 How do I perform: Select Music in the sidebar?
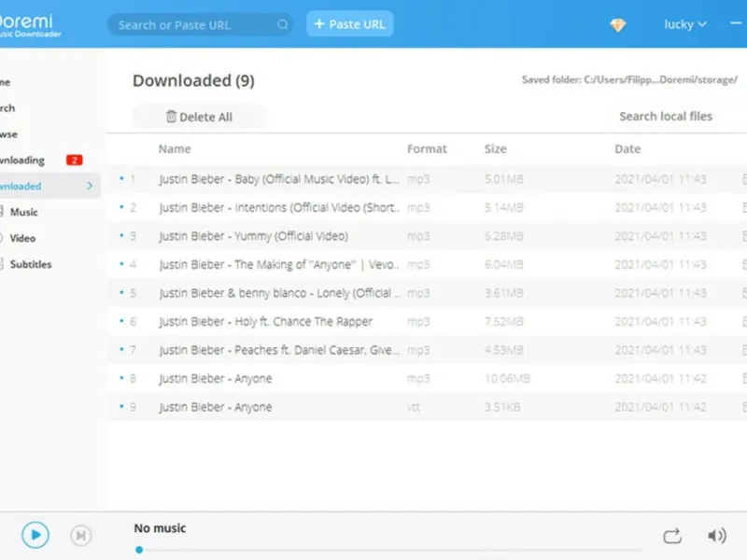click(x=24, y=212)
